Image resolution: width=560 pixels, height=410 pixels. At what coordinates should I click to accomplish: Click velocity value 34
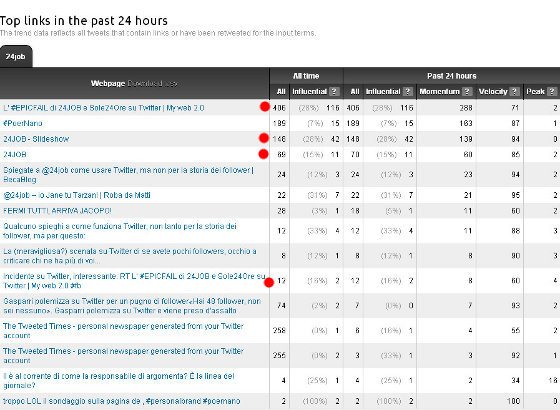coord(515,381)
